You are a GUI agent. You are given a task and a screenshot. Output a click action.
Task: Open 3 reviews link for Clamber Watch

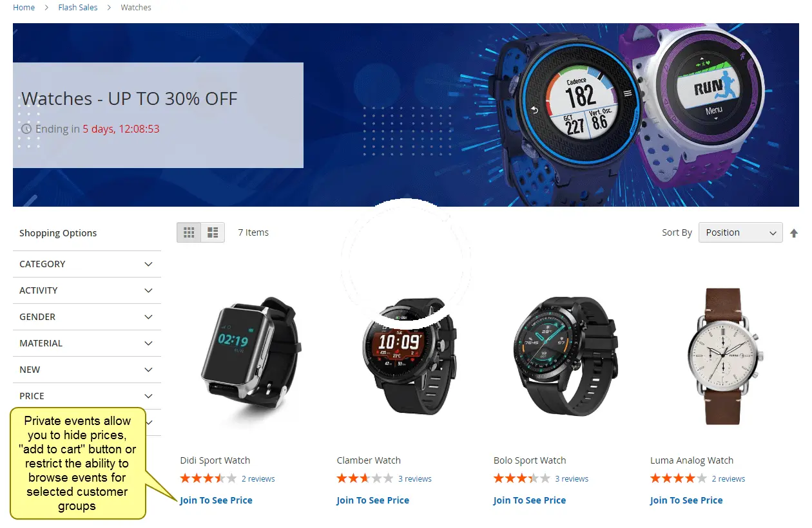pyautogui.click(x=415, y=479)
